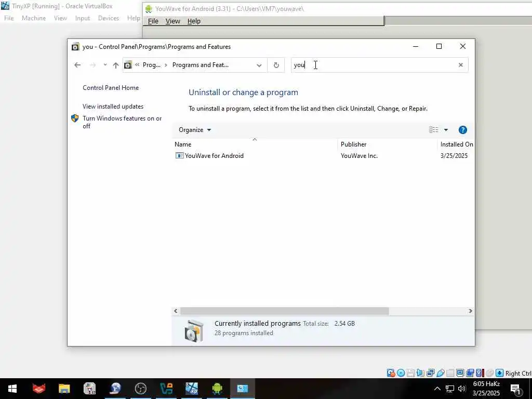Click the 3/25/2025 install date cell

coord(454,156)
